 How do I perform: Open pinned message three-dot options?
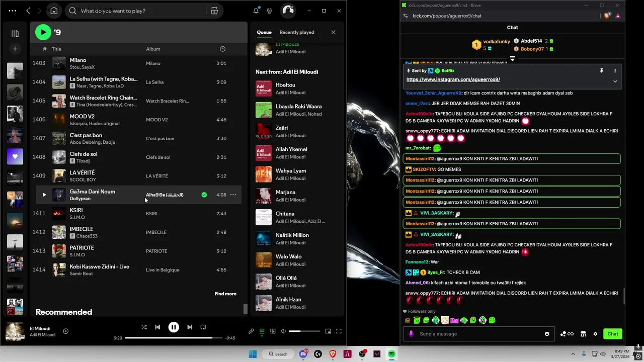click(x=615, y=71)
